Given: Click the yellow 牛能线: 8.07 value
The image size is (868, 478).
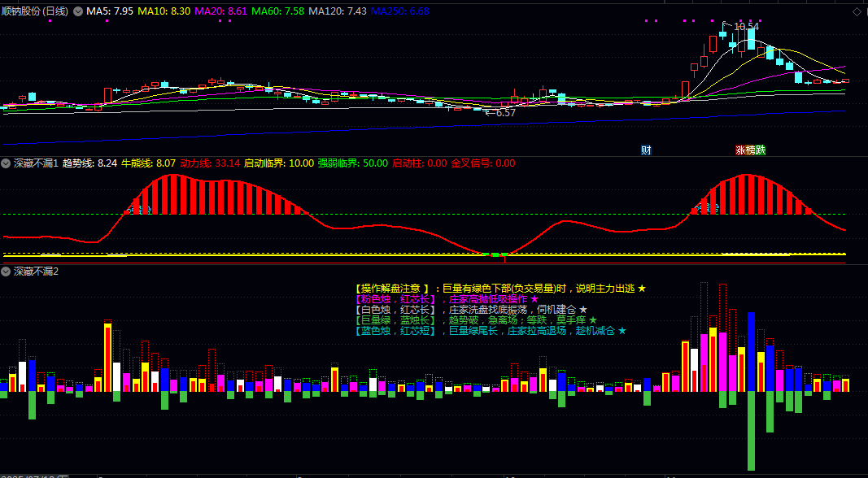Looking at the screenshot, I should tap(148, 163).
